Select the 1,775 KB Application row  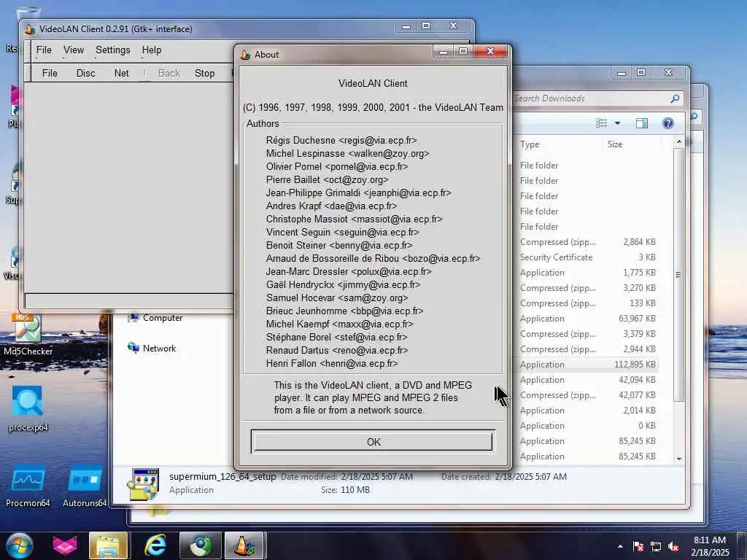588,273
